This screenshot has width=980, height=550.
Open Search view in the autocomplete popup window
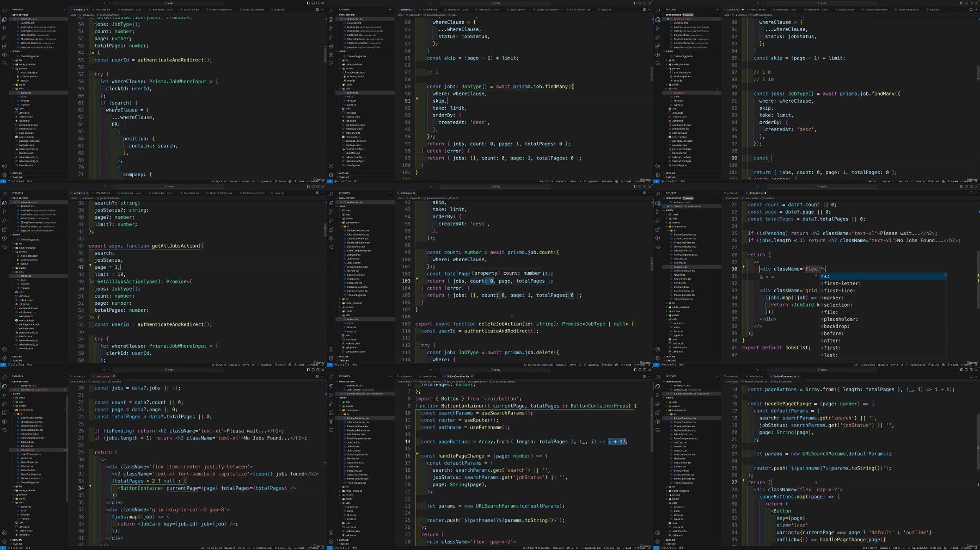pyautogui.click(x=658, y=194)
